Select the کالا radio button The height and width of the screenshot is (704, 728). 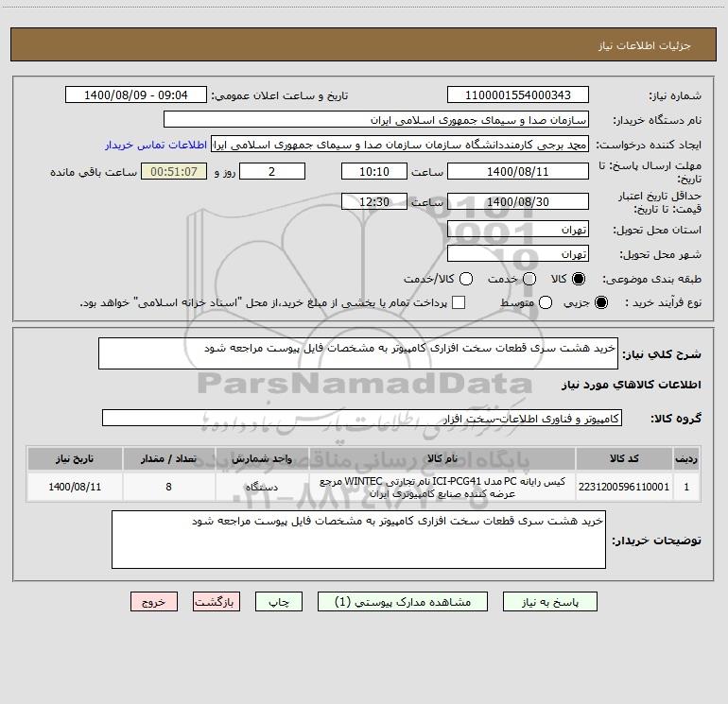(x=579, y=279)
